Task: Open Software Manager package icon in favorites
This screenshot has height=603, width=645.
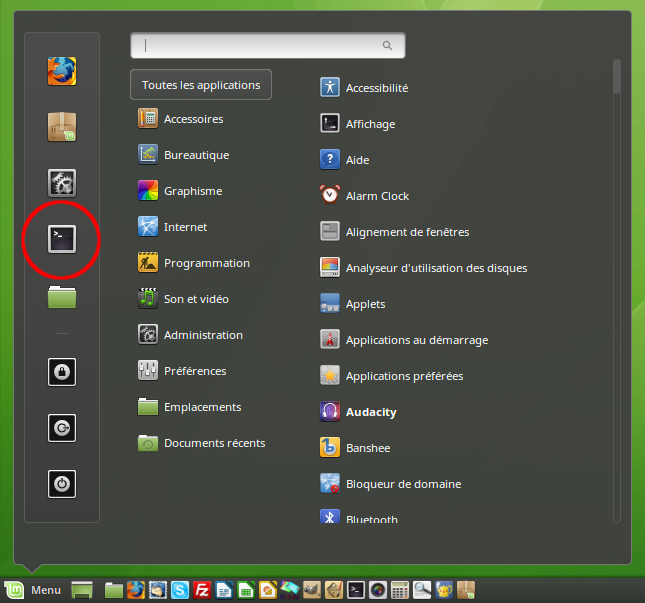Action: point(62,127)
